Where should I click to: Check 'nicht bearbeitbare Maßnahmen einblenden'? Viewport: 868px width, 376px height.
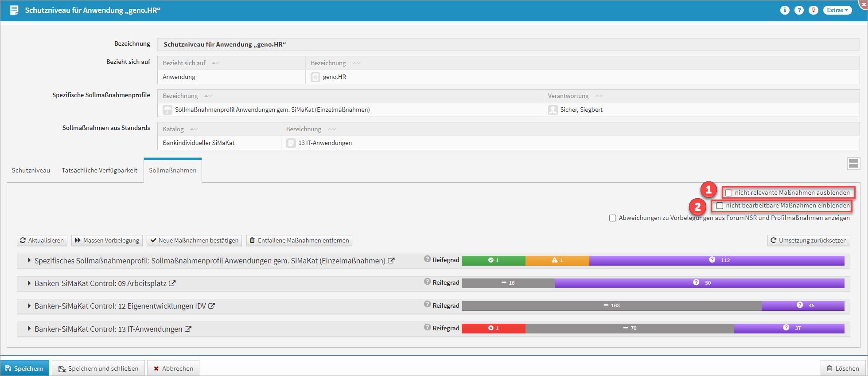tap(720, 206)
